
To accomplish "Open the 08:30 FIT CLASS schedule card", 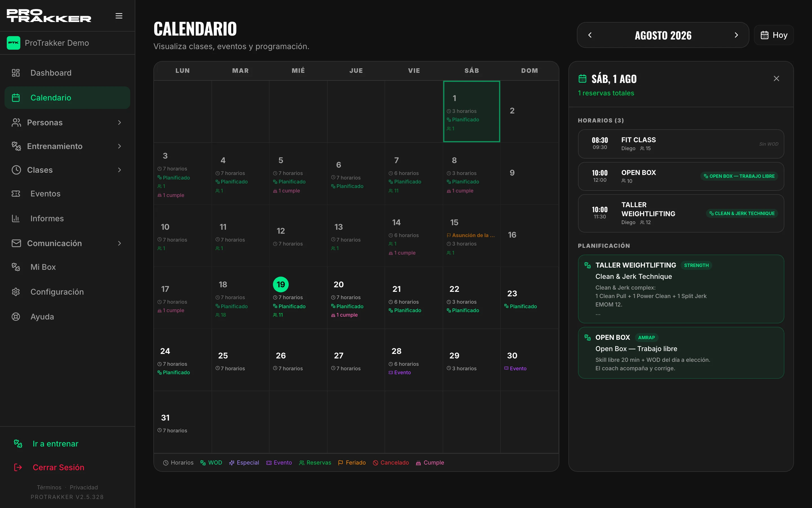I will (x=681, y=144).
